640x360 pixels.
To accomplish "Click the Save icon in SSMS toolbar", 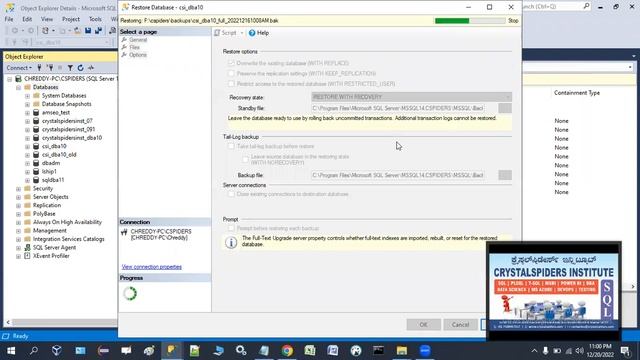I will coord(88,31).
